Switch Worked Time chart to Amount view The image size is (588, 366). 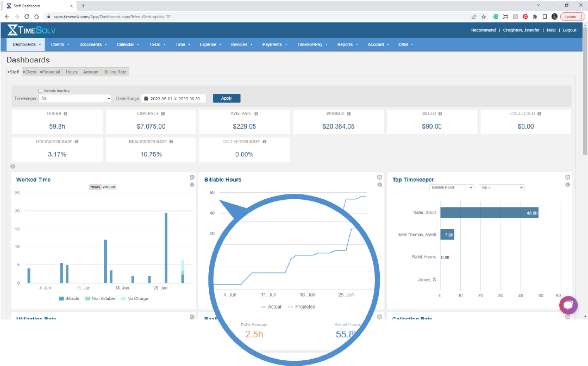pos(110,187)
